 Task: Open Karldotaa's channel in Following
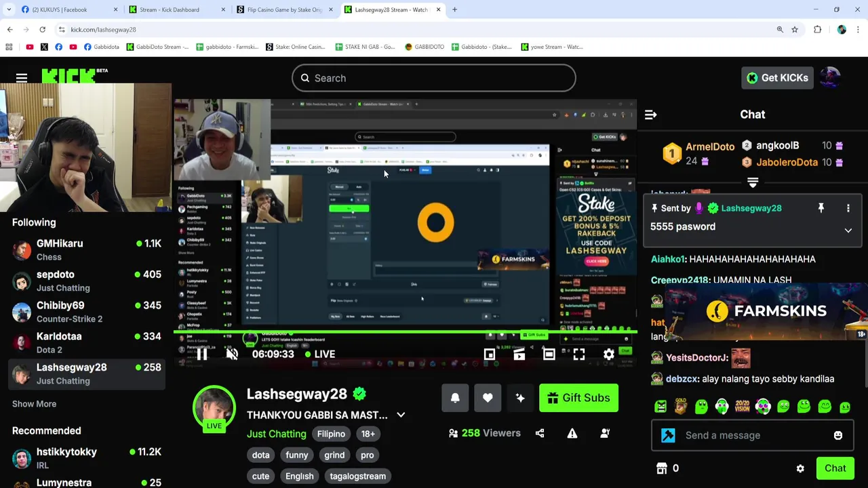point(86,342)
